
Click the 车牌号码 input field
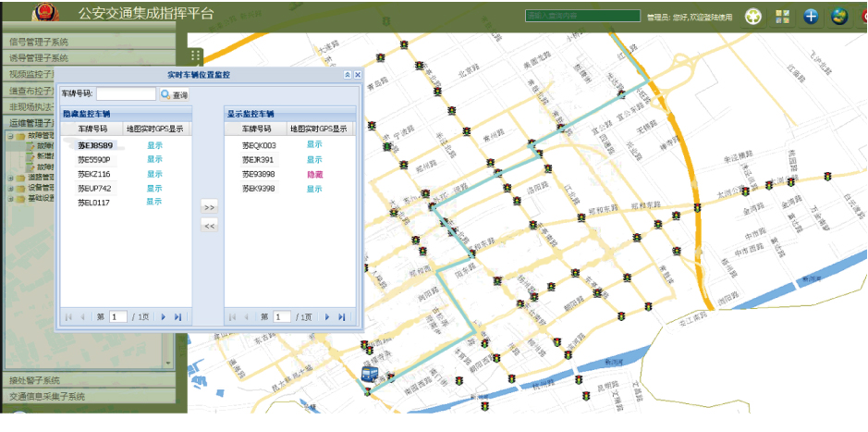click(x=127, y=94)
